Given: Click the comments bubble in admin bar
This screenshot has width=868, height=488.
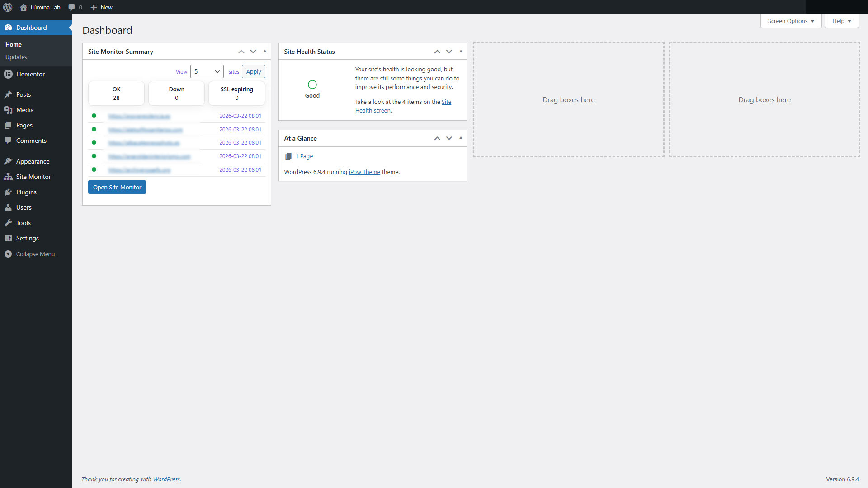Looking at the screenshot, I should tap(71, 7).
